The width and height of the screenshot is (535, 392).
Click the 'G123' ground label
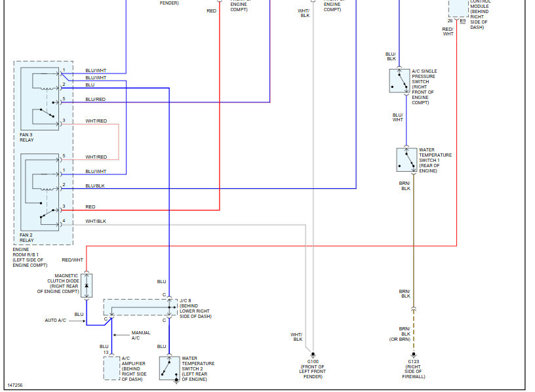[414, 361]
